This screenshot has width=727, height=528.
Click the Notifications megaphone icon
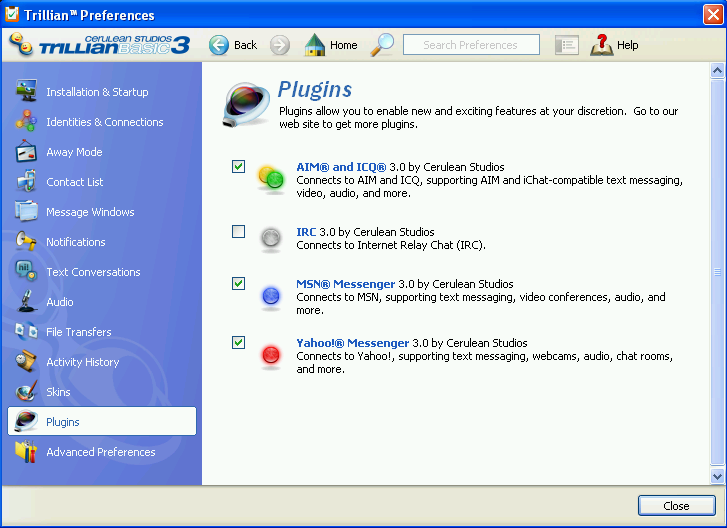tap(26, 242)
